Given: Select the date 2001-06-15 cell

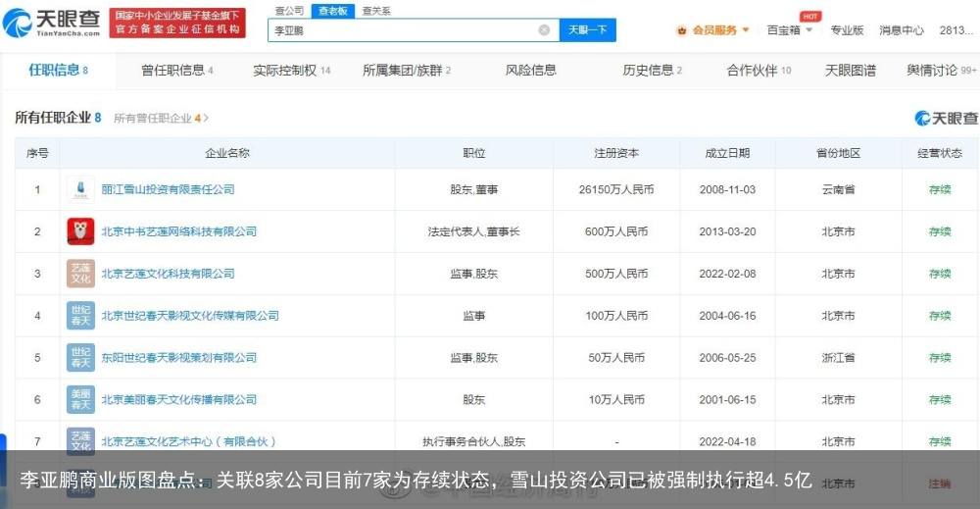Looking at the screenshot, I should [727, 399].
